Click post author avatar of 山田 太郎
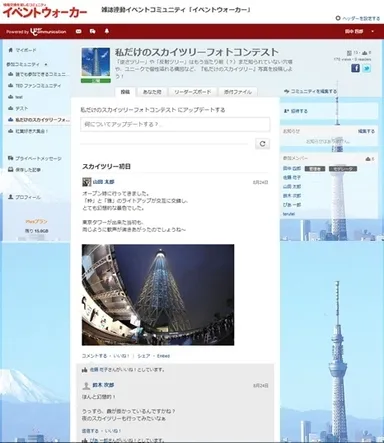Screen dimensions: 384x443 pos(87,182)
